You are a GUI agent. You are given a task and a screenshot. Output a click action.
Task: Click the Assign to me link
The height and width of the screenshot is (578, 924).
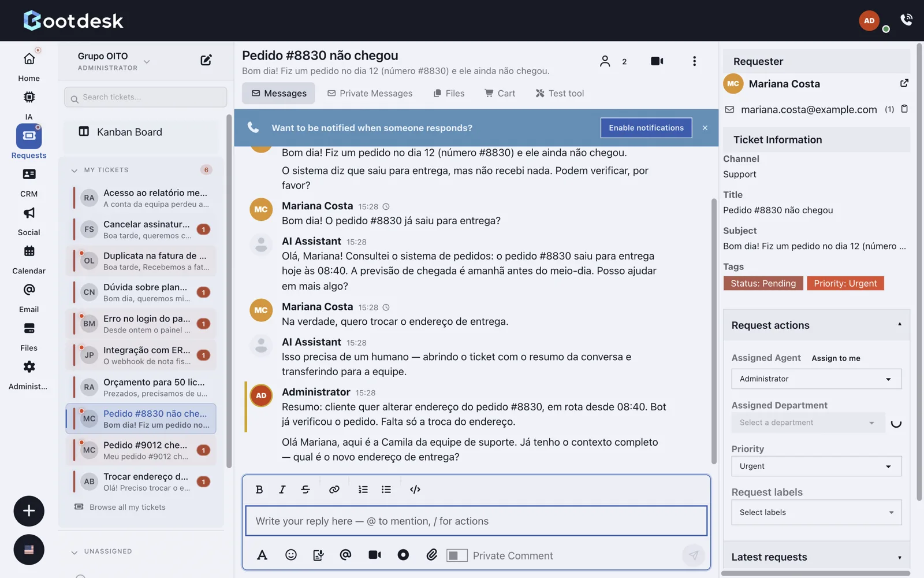pos(836,358)
